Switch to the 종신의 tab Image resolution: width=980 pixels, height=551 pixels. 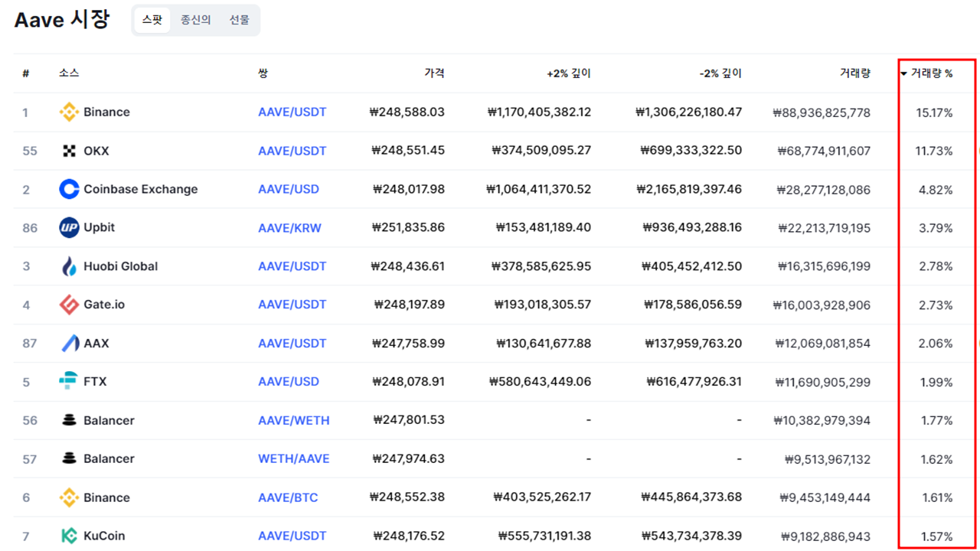coord(195,20)
